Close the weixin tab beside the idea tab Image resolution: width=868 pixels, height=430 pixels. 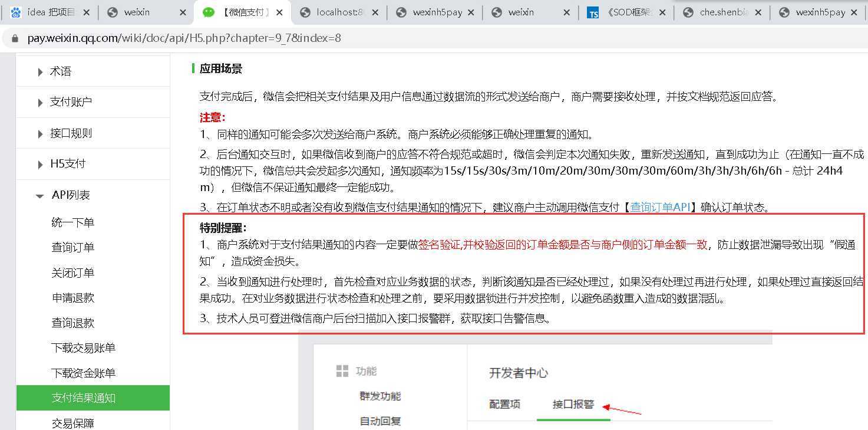coord(183,12)
